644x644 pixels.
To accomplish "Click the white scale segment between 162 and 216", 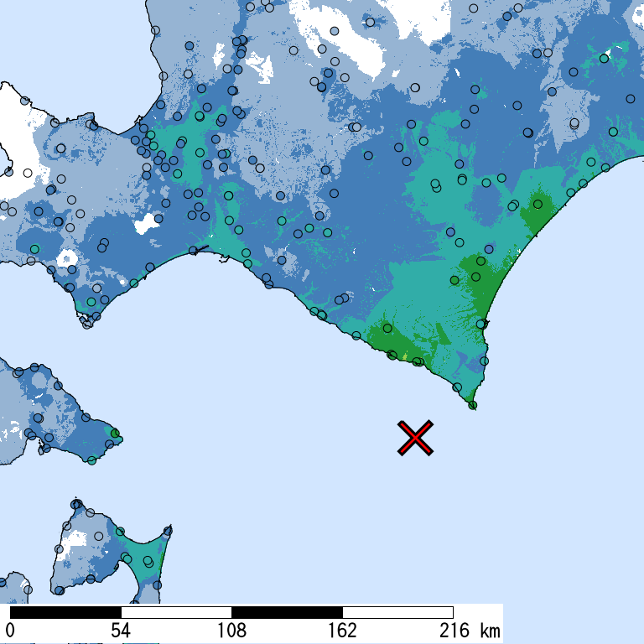I will (397, 612).
